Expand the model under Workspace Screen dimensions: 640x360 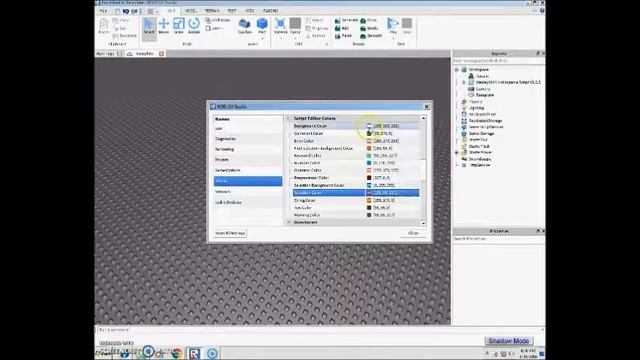coord(464,82)
